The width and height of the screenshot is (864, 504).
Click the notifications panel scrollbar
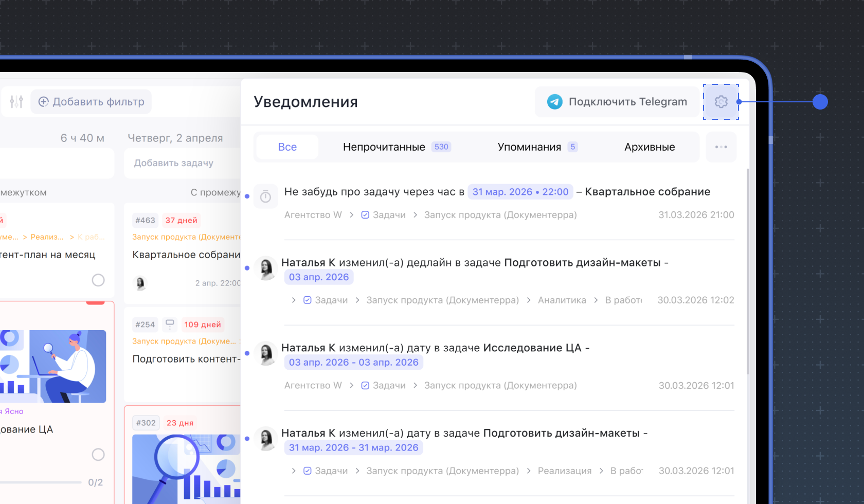[748, 272]
